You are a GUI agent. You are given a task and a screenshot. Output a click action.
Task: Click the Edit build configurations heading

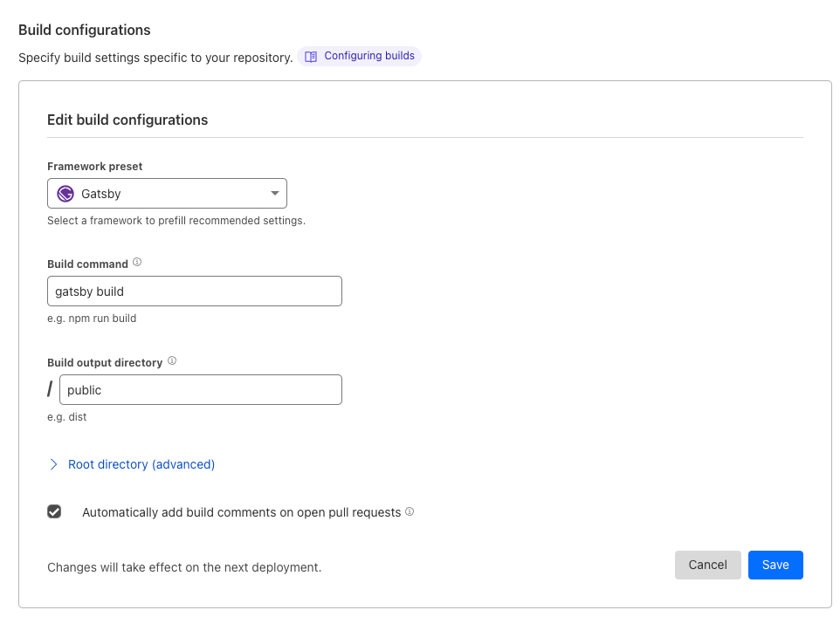point(127,120)
